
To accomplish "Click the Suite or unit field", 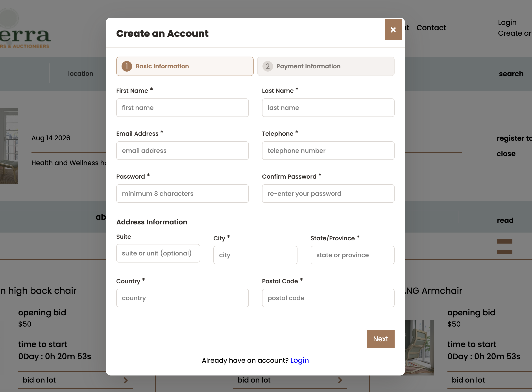I will point(158,253).
